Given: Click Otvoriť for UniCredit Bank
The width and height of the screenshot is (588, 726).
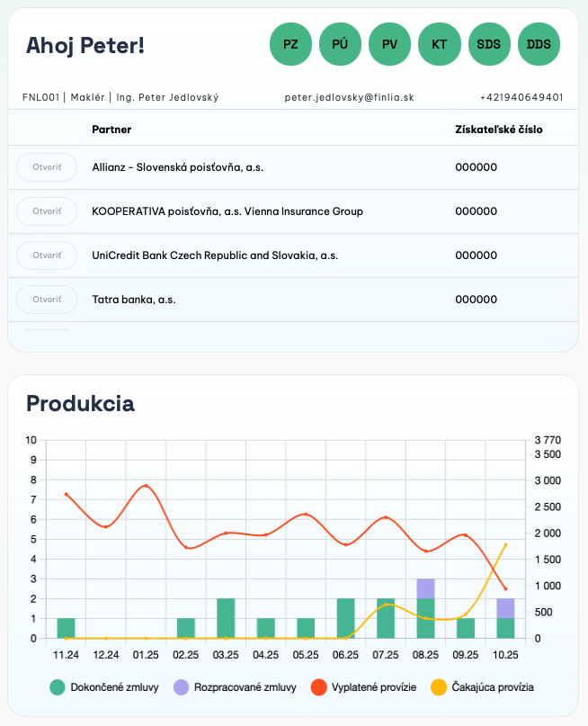Looking at the screenshot, I should coord(47,255).
